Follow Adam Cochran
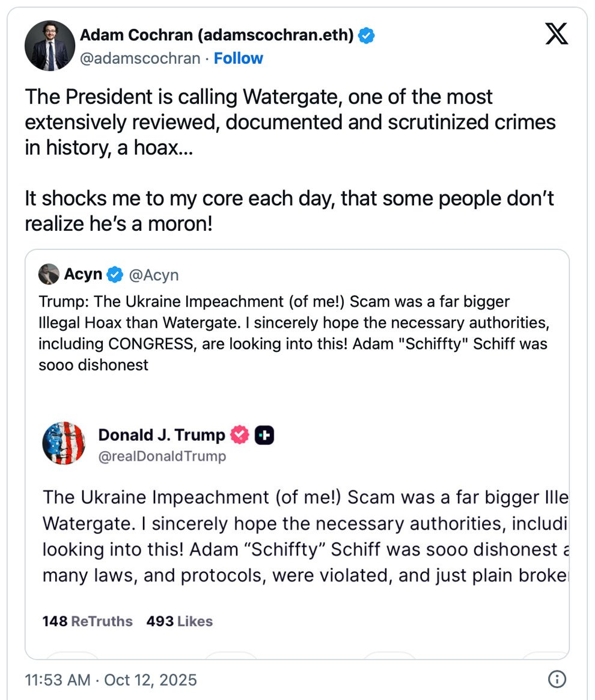This screenshot has width=595, height=700. [239, 58]
